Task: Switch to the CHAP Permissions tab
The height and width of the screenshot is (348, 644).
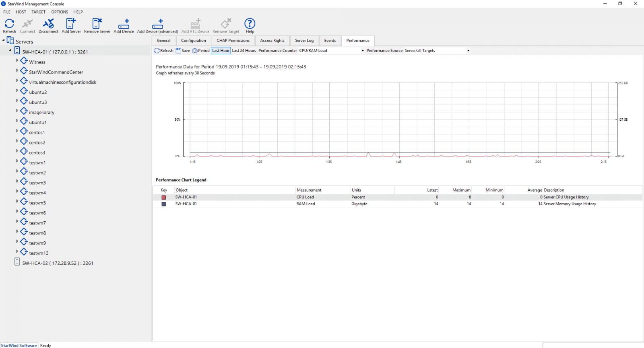Action: pos(233,41)
